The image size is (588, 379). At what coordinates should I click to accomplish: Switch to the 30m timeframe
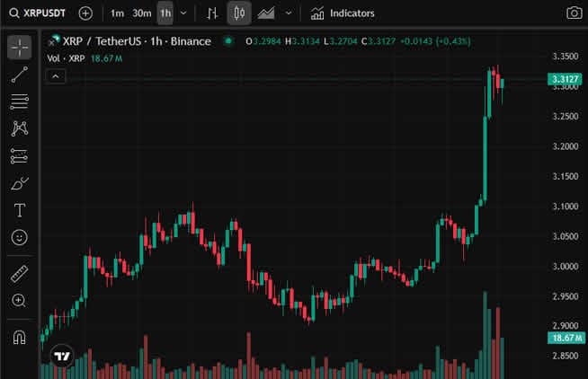tap(142, 13)
